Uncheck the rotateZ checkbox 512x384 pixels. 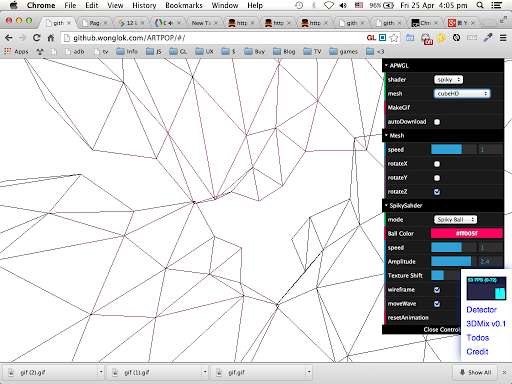[437, 192]
